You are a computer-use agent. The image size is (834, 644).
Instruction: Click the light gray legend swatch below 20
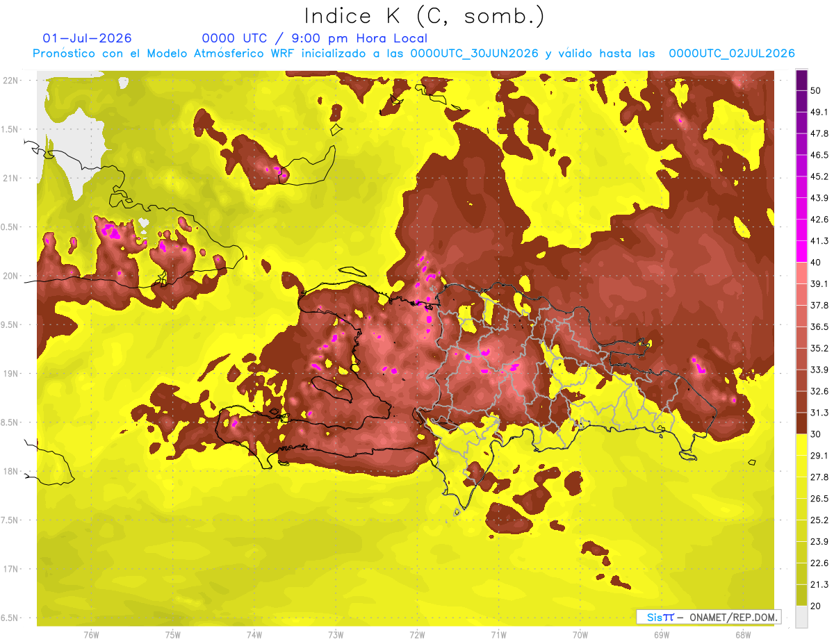coord(801,616)
